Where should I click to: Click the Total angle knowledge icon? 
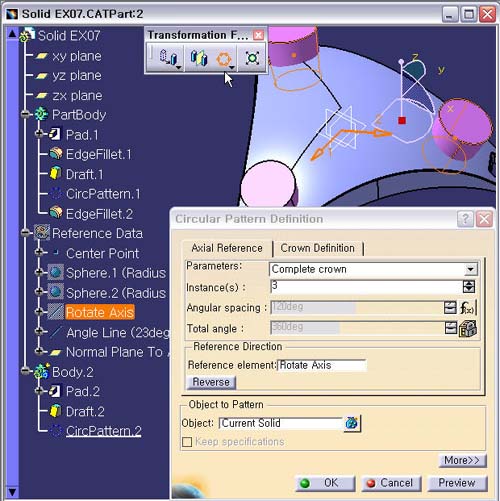[468, 329]
